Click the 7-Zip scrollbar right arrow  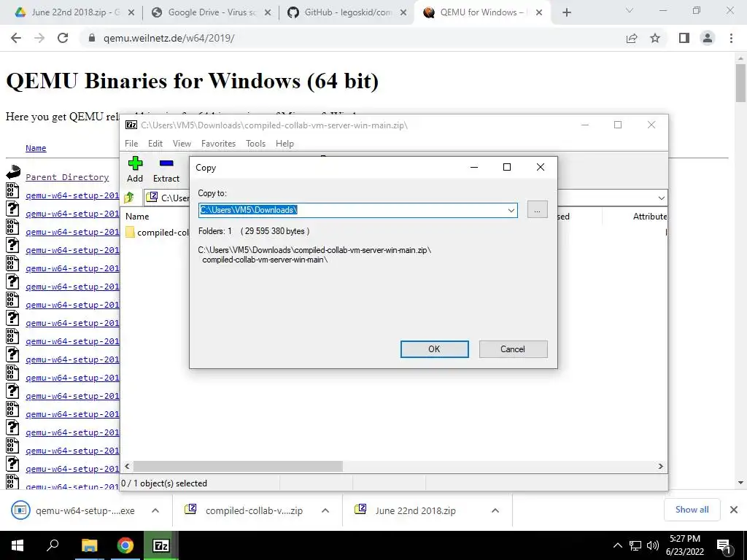[661, 466]
